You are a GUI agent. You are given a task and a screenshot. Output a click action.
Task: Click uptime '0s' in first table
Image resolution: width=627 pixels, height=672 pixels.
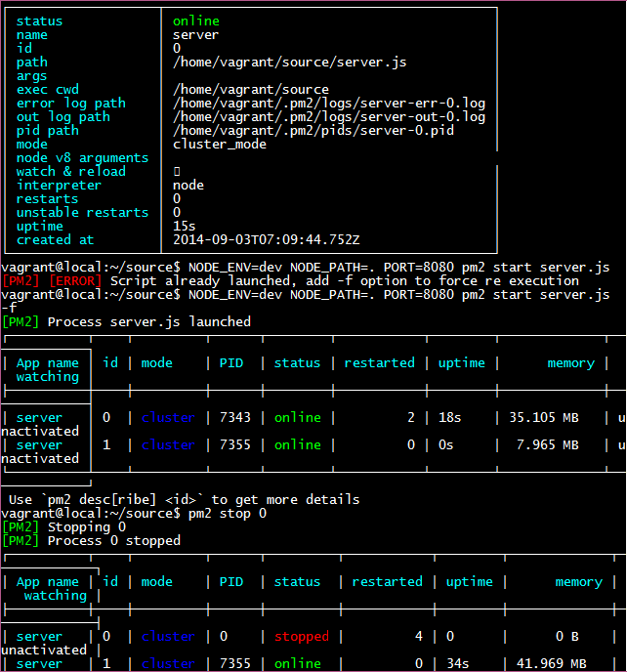[x=445, y=444]
